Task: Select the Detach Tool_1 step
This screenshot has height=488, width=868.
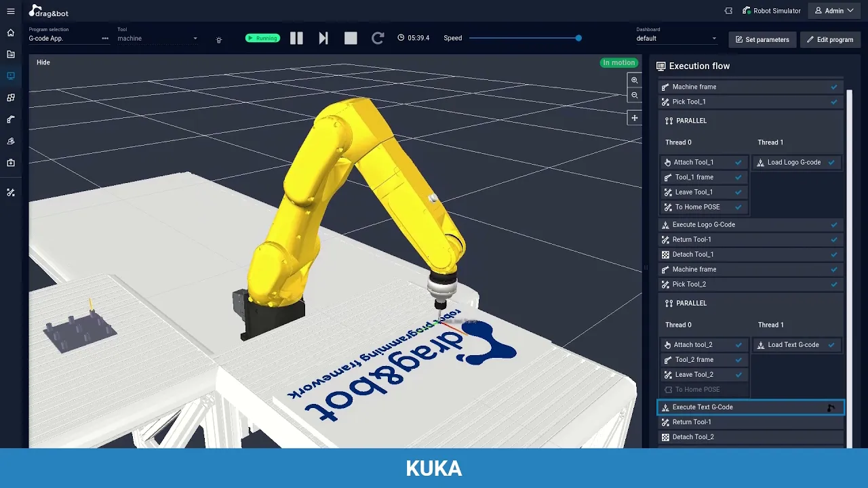Action: 751,254
